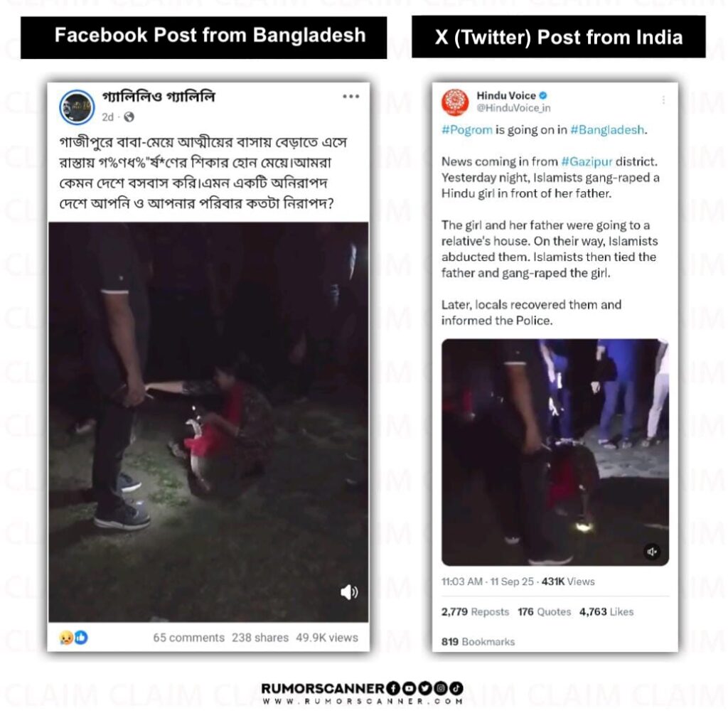Screen dimensions: 728x718
Task: Follow the #Pogrom hashtag link
Action: pyautogui.click(x=466, y=130)
